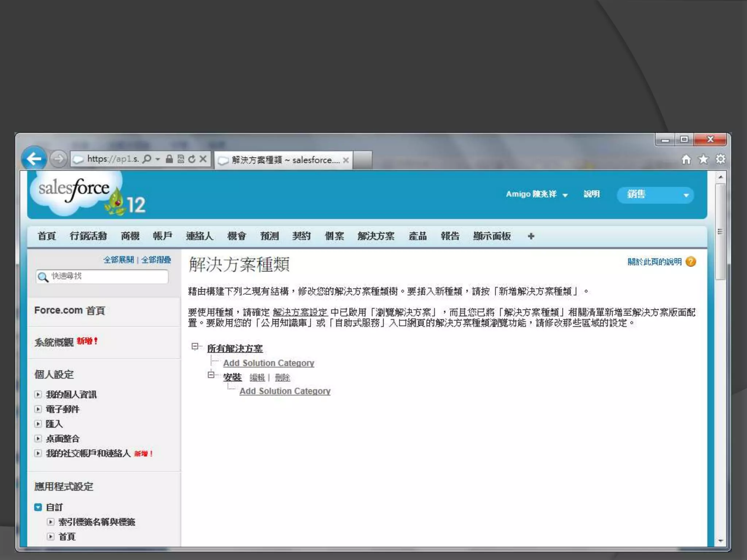Collapse the 安裝 category node
Image resolution: width=747 pixels, height=560 pixels.
tap(211, 375)
